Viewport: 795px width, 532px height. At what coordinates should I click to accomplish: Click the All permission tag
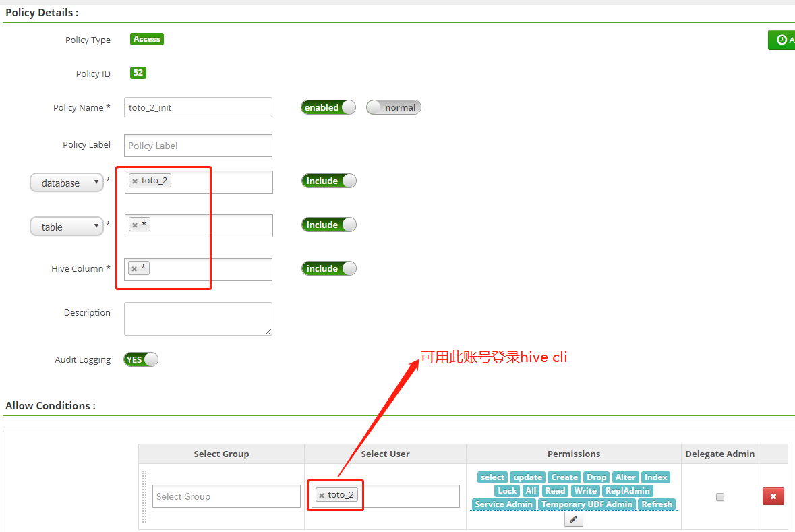click(531, 491)
